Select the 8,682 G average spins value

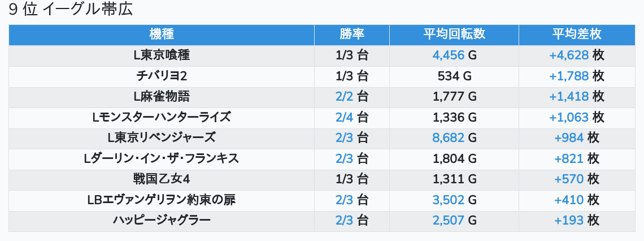point(454,138)
